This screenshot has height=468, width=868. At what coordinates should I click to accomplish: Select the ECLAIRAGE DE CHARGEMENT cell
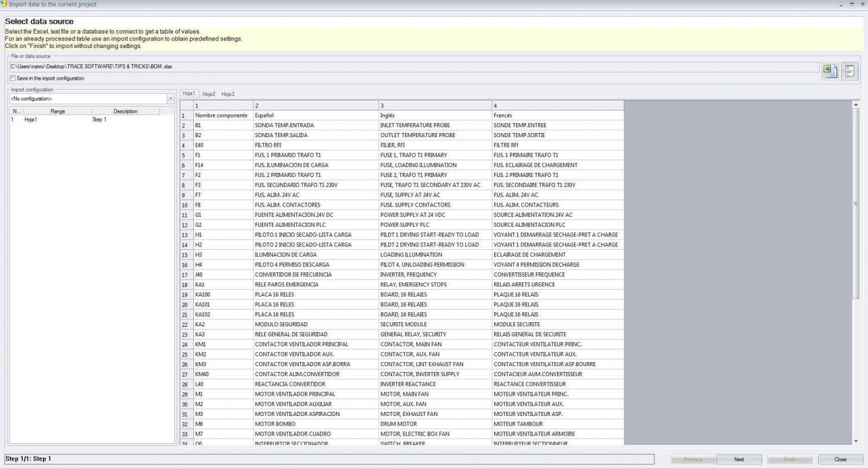click(x=558, y=255)
